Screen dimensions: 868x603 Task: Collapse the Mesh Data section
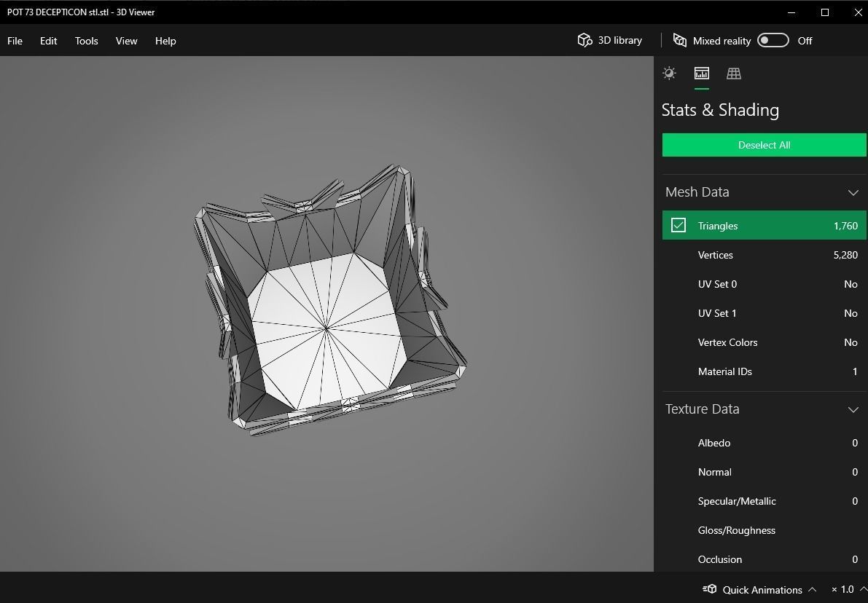click(853, 192)
